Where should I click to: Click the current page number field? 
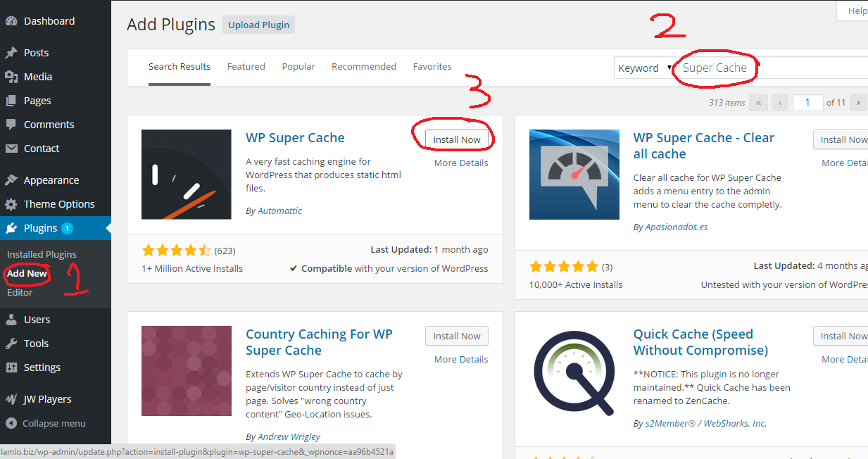[x=808, y=103]
